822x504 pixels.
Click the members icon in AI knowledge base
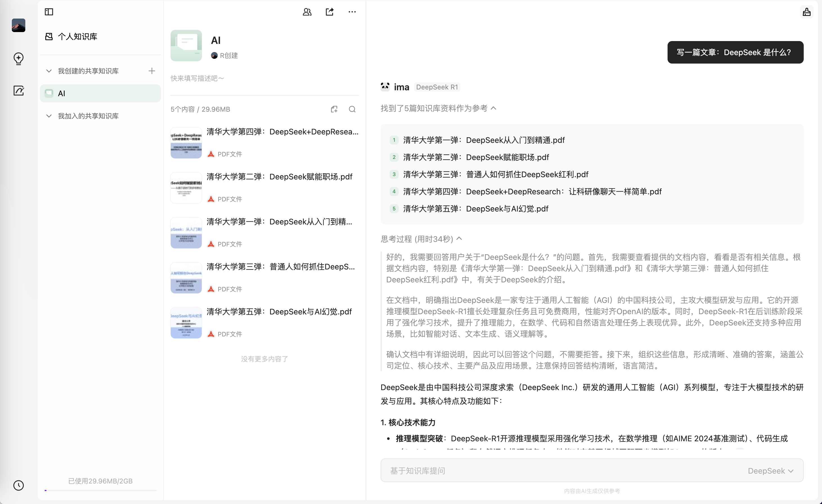tap(307, 12)
